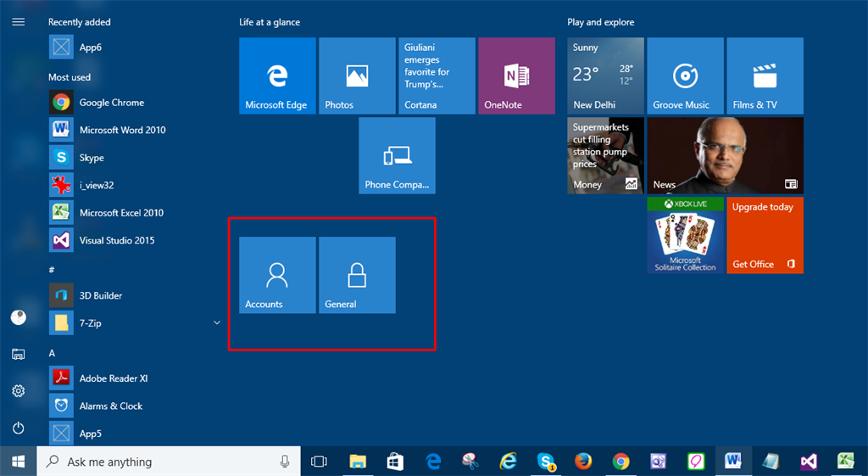Expand the hamburger menu at top left
This screenshot has height=476, width=868.
coord(18,22)
